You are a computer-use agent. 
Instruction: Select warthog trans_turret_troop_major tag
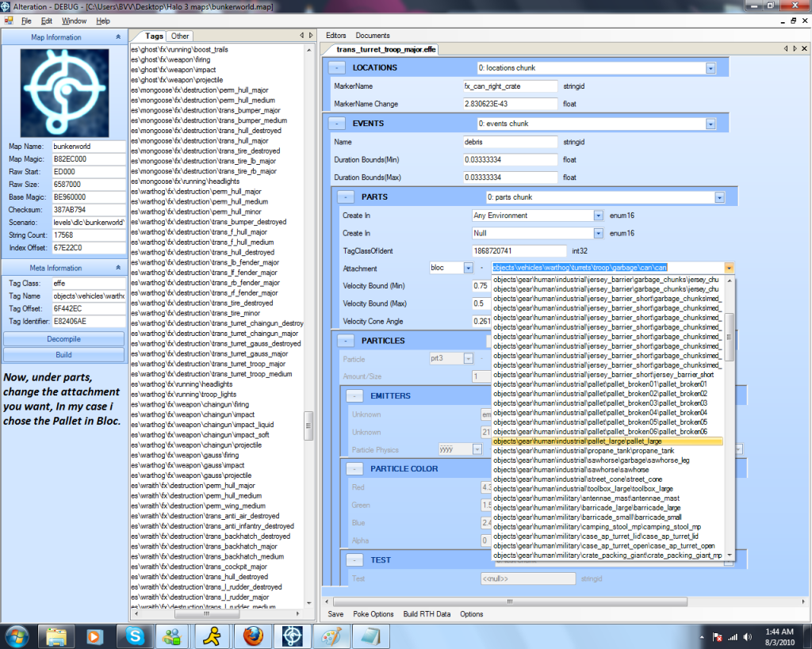click(x=209, y=364)
